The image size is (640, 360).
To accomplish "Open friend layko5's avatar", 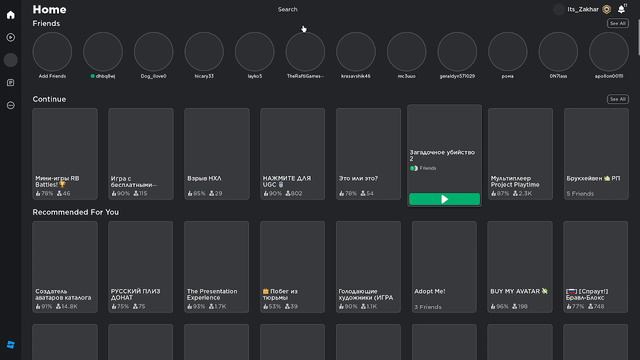I will coord(255,52).
